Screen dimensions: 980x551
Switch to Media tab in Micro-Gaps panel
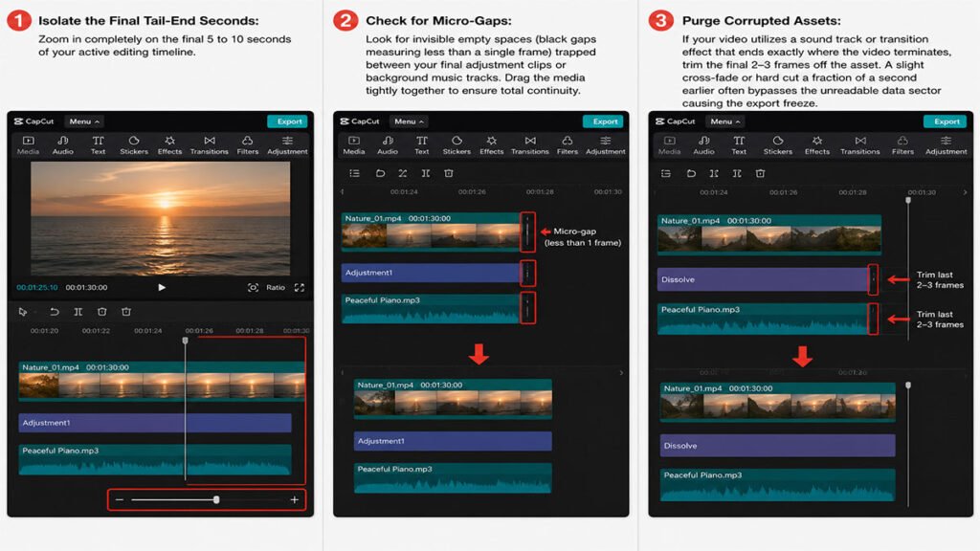(x=354, y=145)
